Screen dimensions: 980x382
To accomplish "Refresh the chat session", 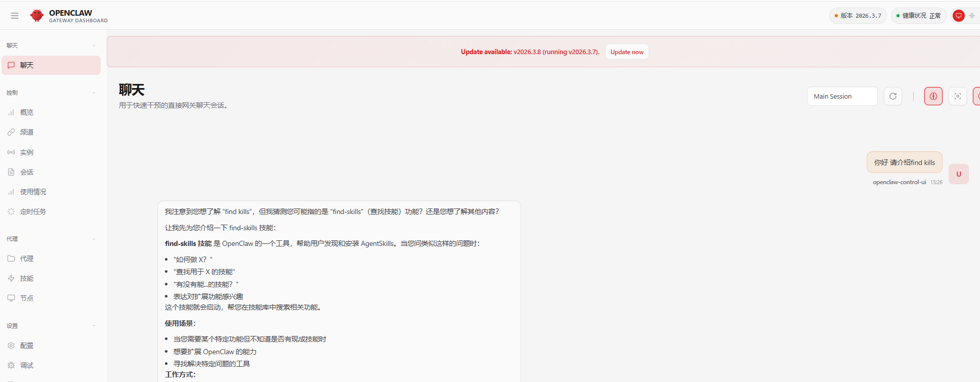I will click(x=893, y=96).
